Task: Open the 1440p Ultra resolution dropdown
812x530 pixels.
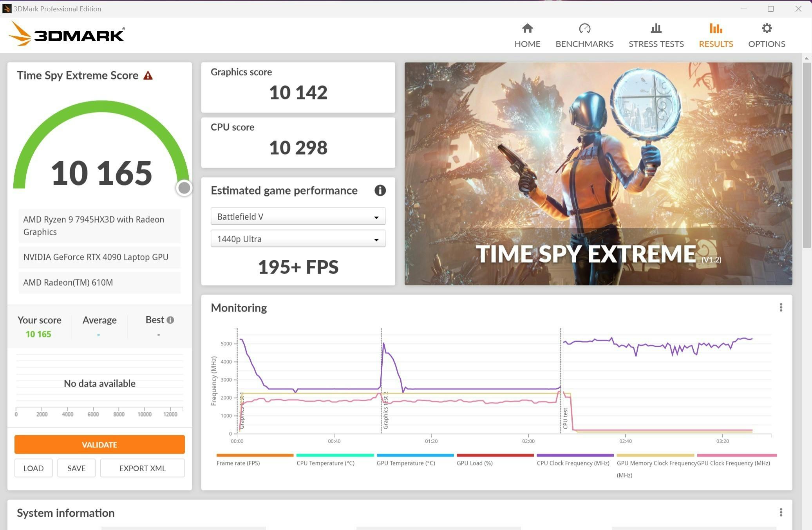Action: click(x=298, y=239)
